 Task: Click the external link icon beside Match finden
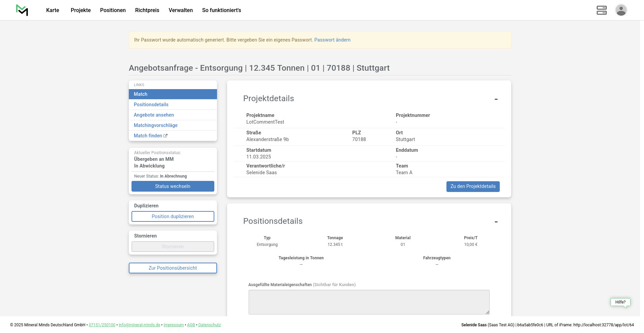(x=165, y=136)
